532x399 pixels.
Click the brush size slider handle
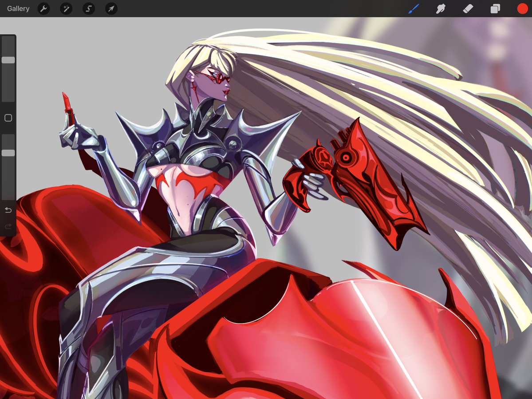(x=8, y=60)
